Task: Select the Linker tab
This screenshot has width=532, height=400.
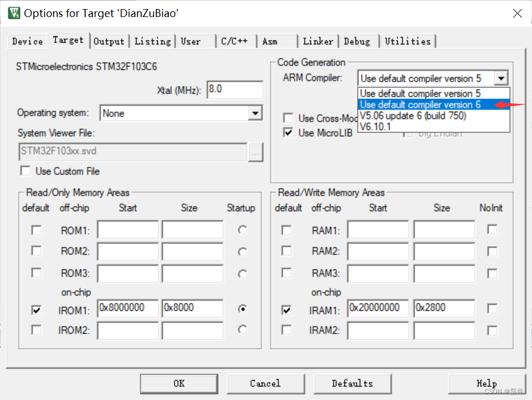Action: click(x=318, y=41)
